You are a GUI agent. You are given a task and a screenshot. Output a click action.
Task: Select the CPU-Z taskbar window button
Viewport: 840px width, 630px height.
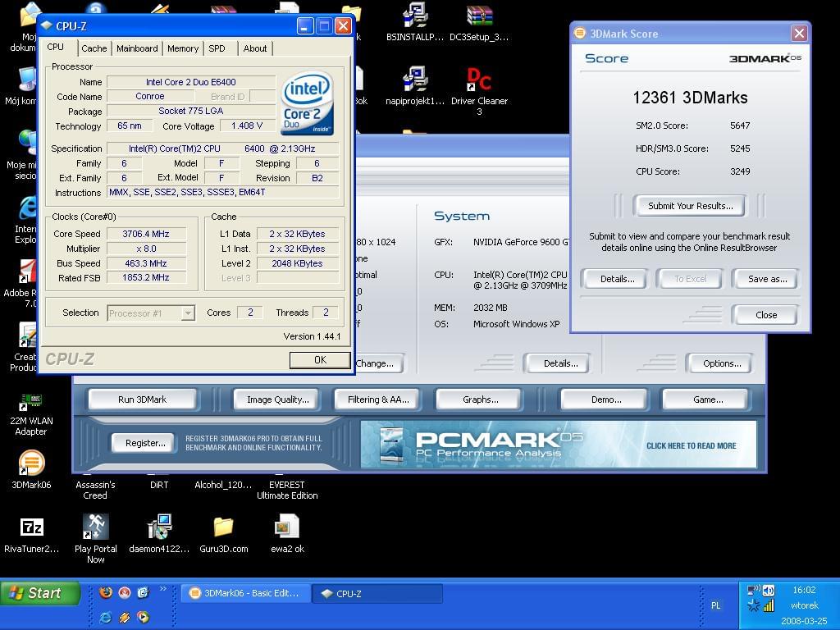378,593
